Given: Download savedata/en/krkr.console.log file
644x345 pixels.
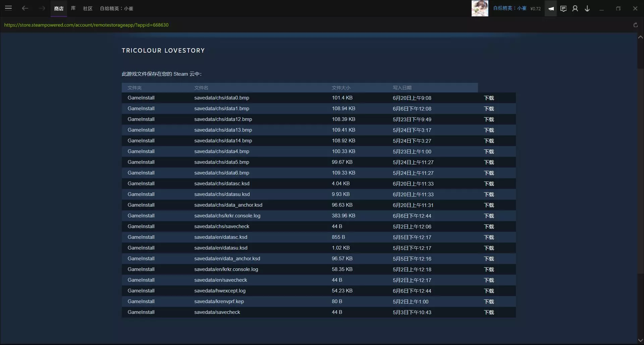Looking at the screenshot, I should click(x=489, y=269).
